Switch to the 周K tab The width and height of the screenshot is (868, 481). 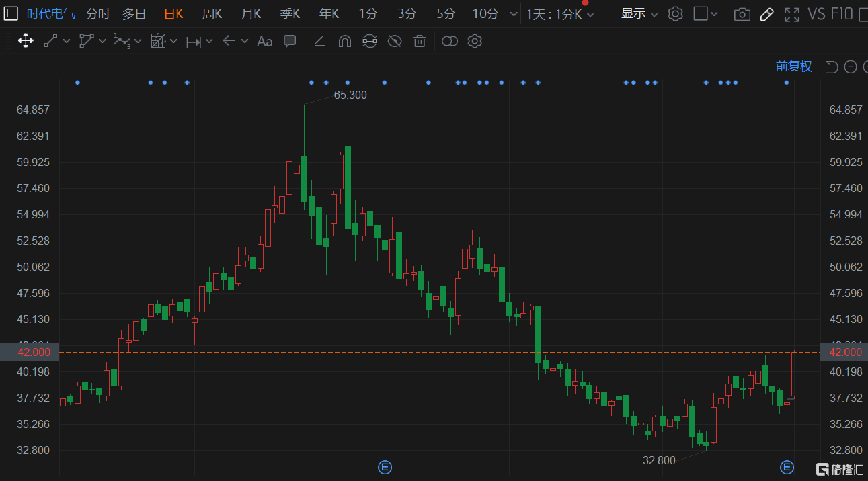212,14
